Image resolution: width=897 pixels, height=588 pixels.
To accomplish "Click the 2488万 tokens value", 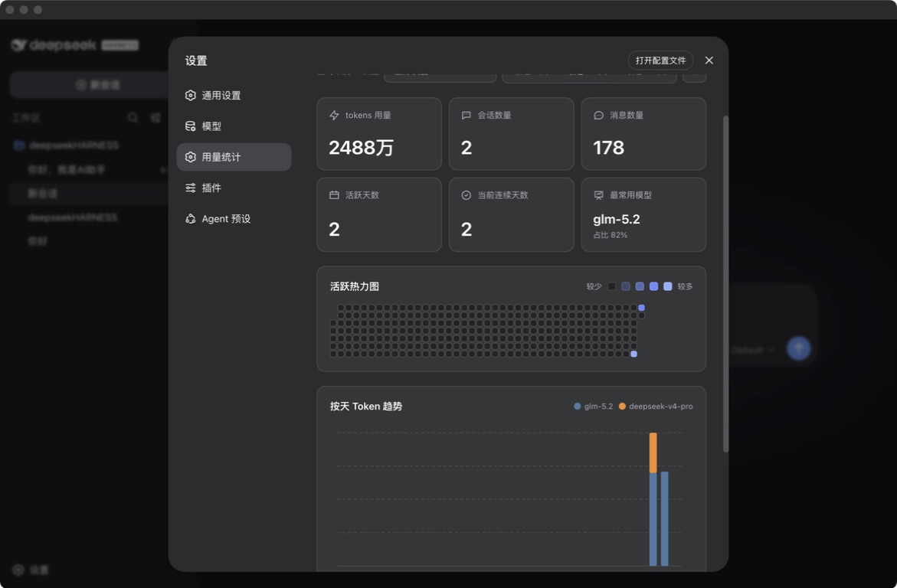I will point(361,148).
